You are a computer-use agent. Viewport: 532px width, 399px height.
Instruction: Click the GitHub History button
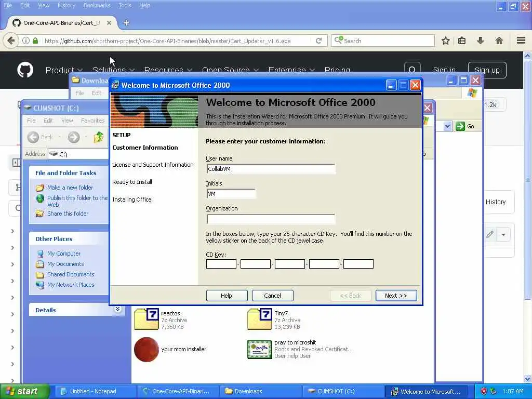point(496,202)
